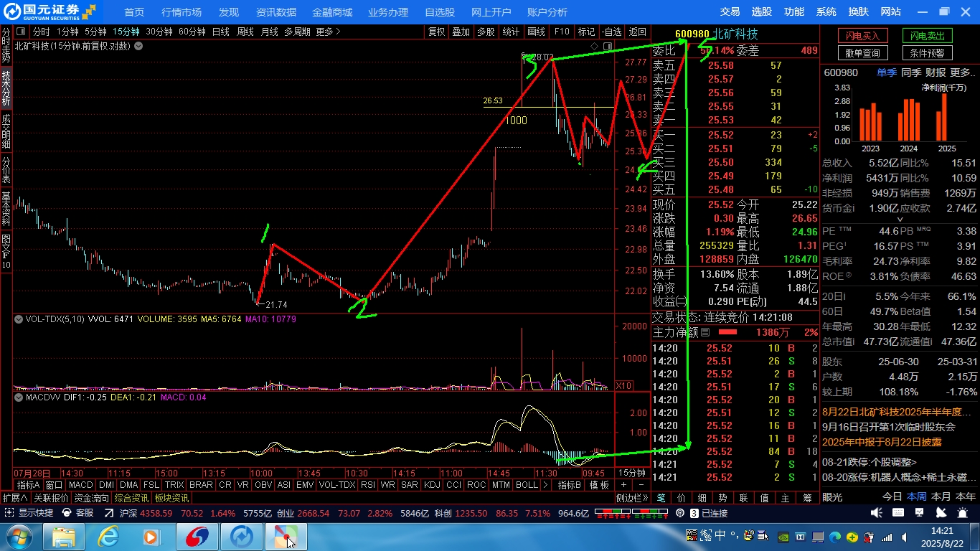Screen dimensions: 980x551
Task: Select 本月 time range
Action: pos(941,496)
